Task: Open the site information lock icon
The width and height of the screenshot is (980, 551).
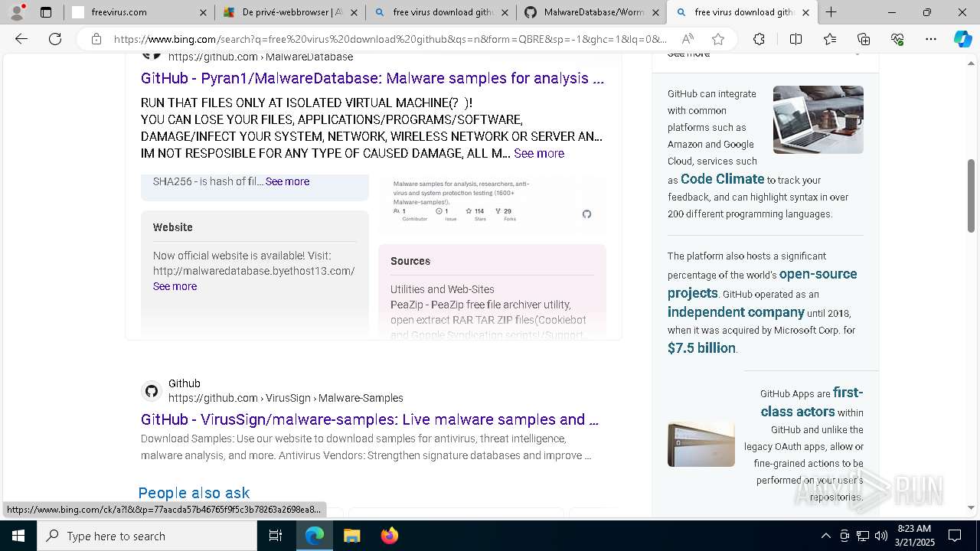Action: point(96,39)
